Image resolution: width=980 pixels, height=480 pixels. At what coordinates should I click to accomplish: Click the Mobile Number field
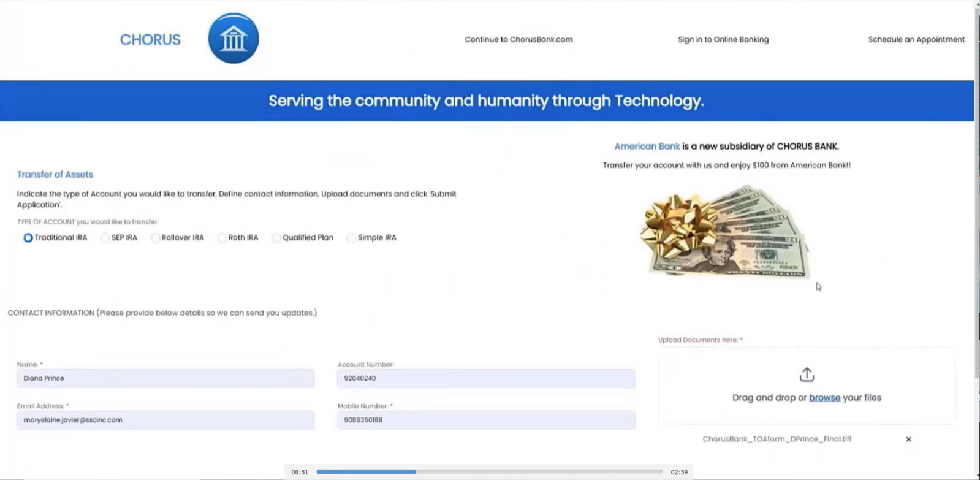pos(485,420)
